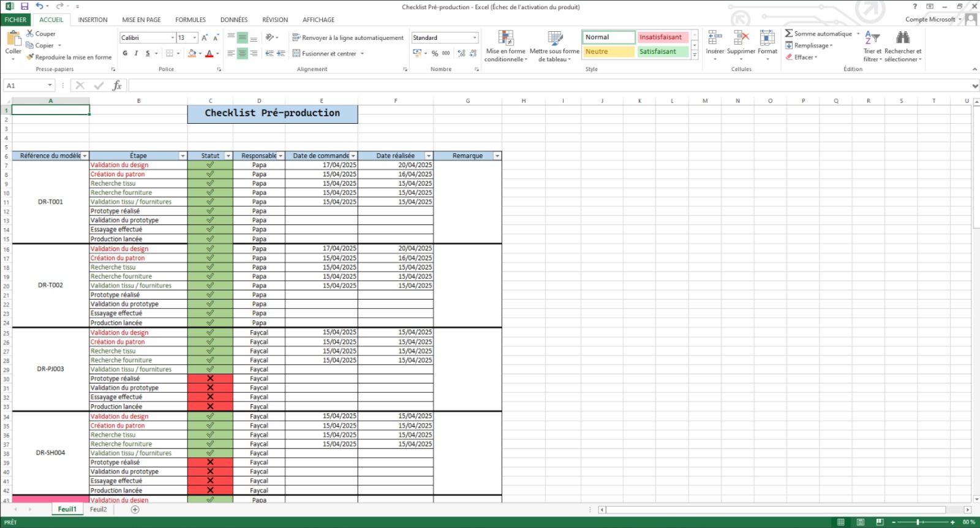
Task: Click the Save icon in quick access toolbar
Action: pyautogui.click(x=24, y=6)
